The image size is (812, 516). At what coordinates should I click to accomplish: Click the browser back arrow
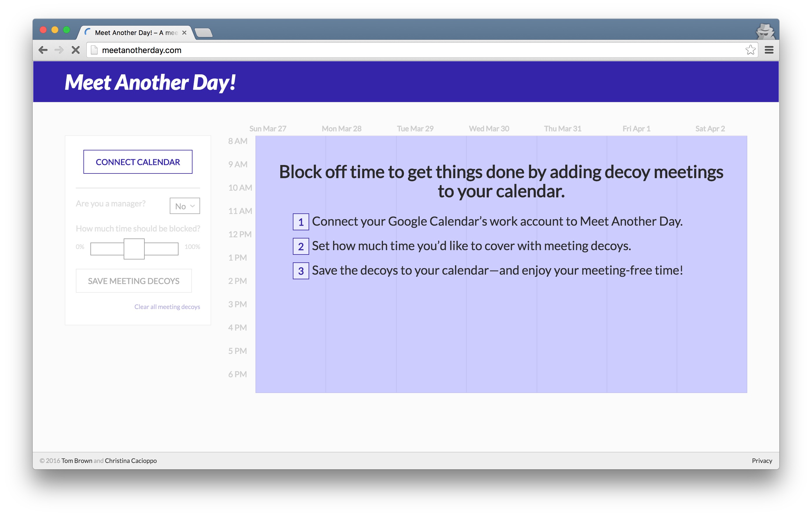[43, 50]
